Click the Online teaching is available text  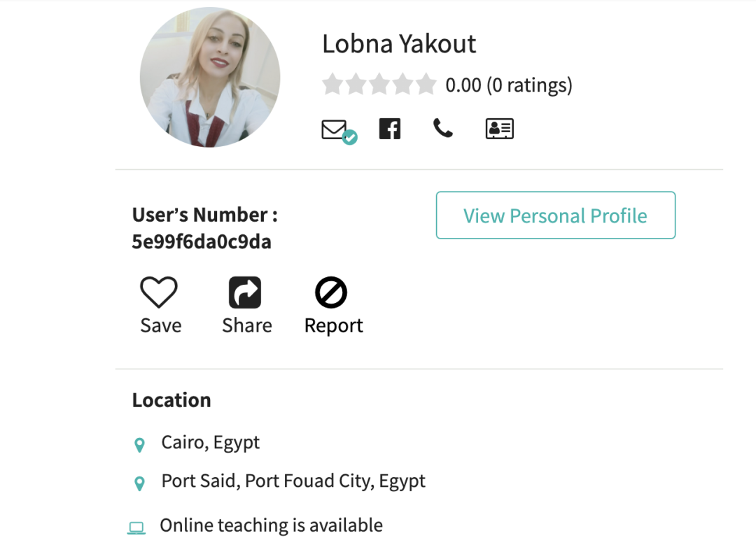tap(271, 525)
